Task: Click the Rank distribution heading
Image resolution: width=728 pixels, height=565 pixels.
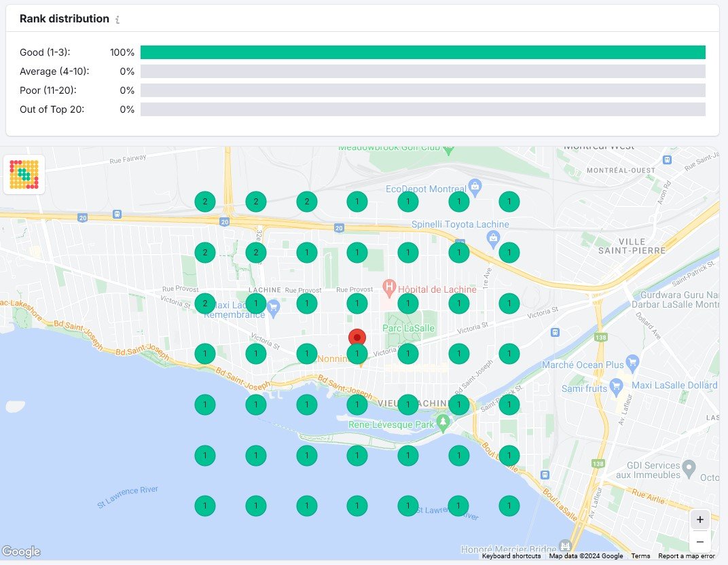Action: coord(65,18)
